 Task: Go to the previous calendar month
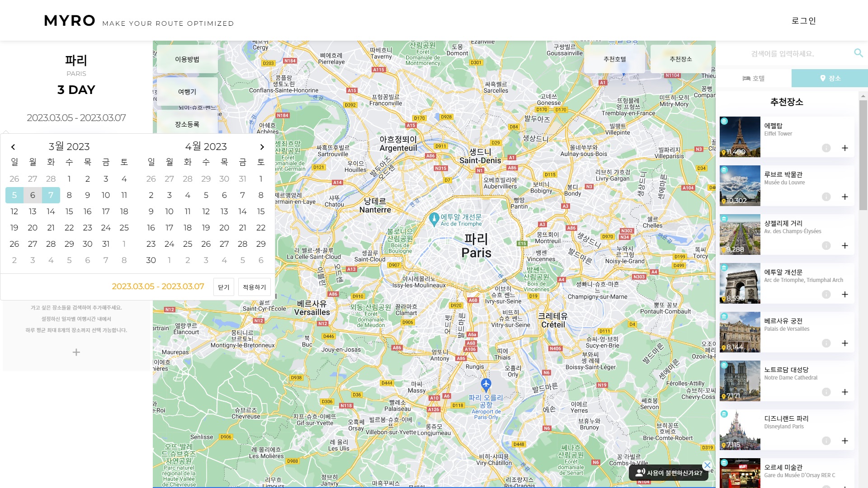click(x=13, y=147)
